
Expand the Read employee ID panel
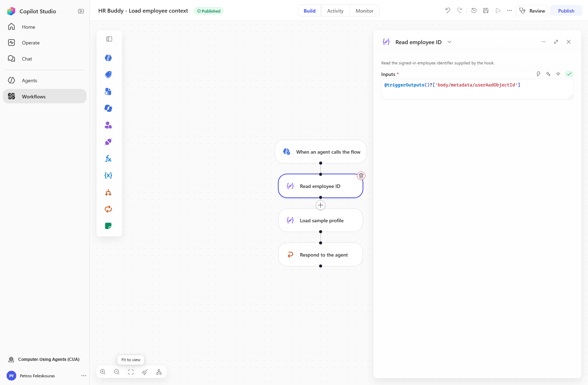(556, 42)
